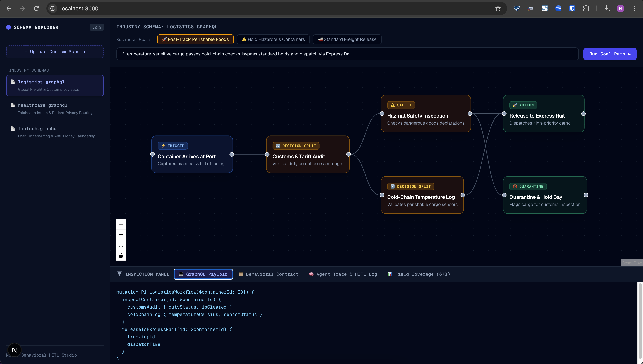This screenshot has height=364, width=643.
Task: Click output handle of Customs Audit node
Action: click(348, 154)
